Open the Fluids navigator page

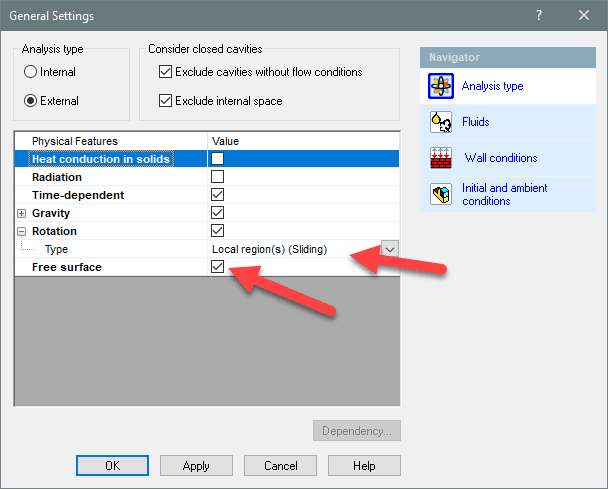tap(475, 122)
